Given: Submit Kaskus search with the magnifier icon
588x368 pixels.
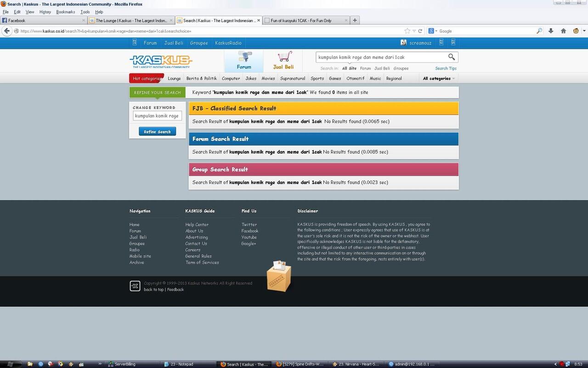Looking at the screenshot, I should (x=452, y=57).
